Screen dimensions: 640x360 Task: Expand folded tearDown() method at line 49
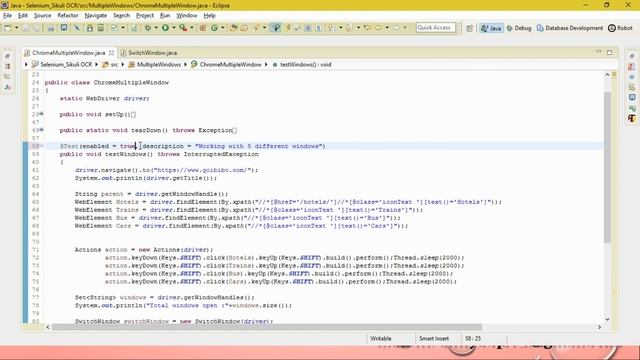[x=42, y=130]
